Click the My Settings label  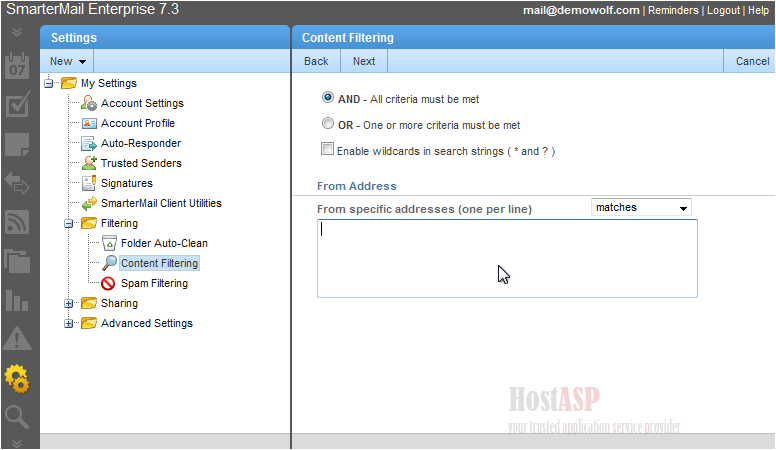pos(109,83)
